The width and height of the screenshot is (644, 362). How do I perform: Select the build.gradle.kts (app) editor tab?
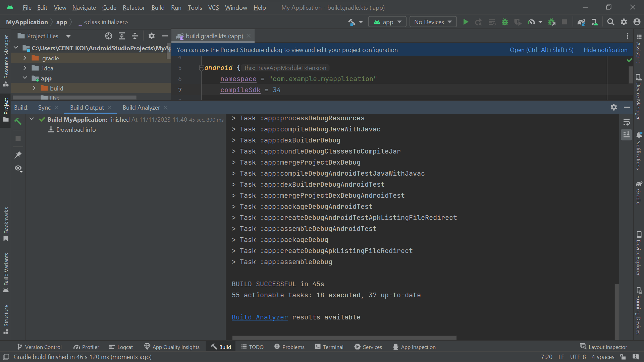point(214,36)
